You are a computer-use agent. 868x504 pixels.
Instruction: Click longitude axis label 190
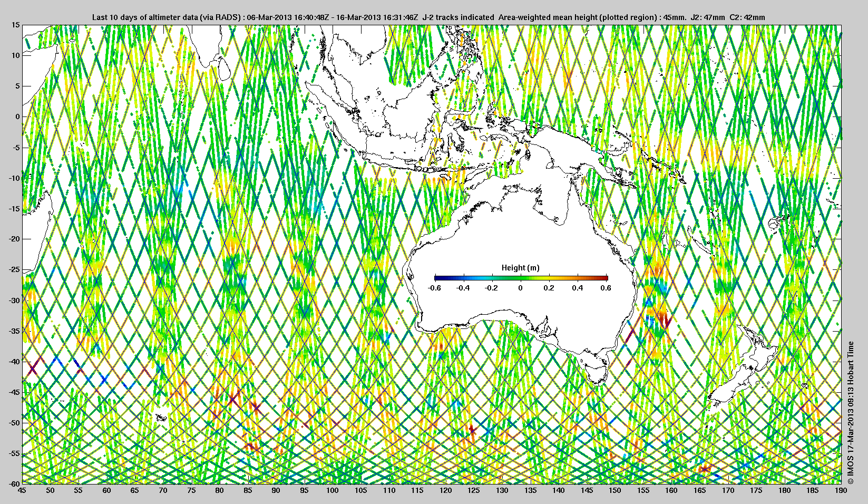[x=841, y=491]
